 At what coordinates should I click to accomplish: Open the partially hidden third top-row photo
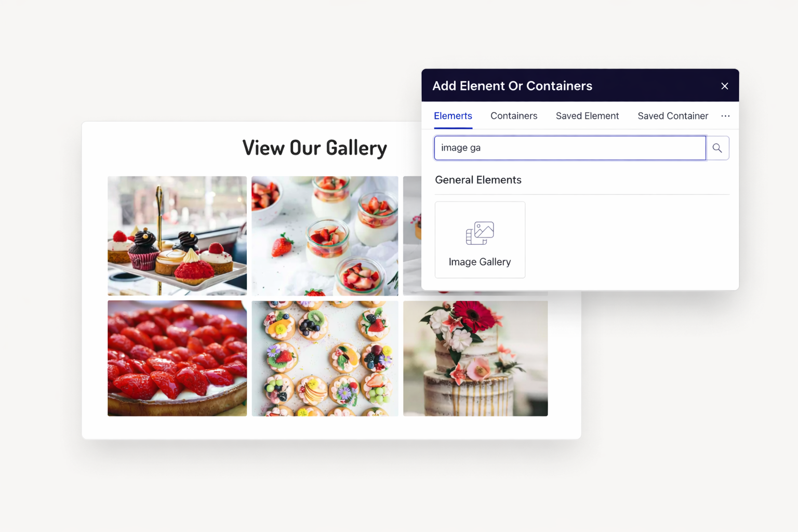[412, 236]
